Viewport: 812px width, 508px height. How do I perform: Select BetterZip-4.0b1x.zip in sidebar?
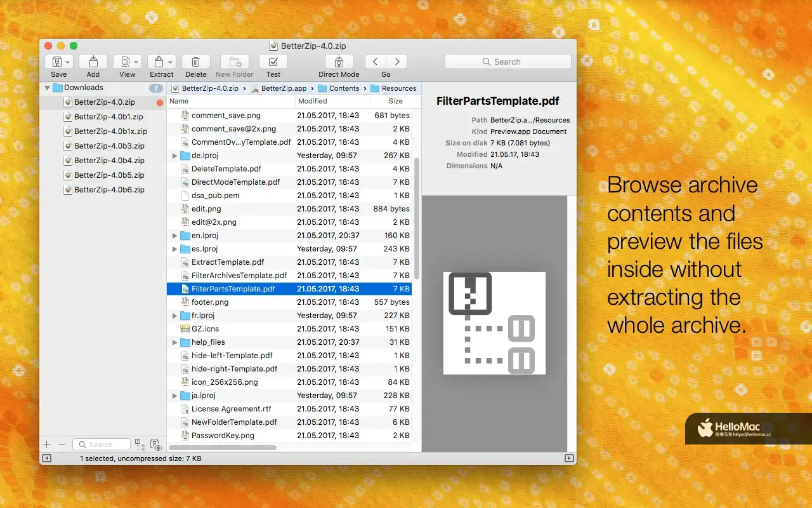click(101, 131)
